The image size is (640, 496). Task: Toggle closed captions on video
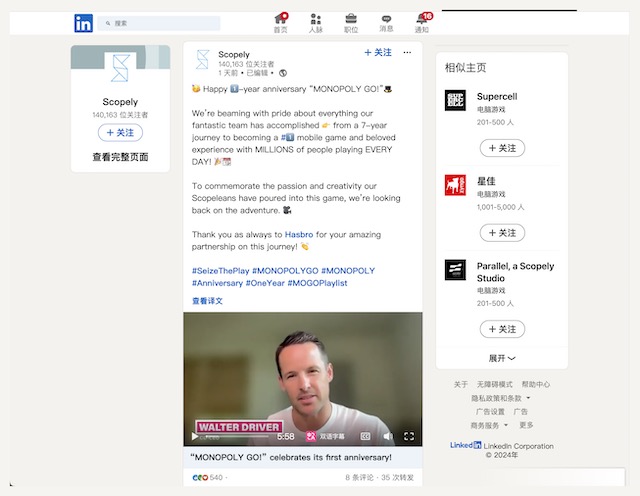click(x=365, y=436)
